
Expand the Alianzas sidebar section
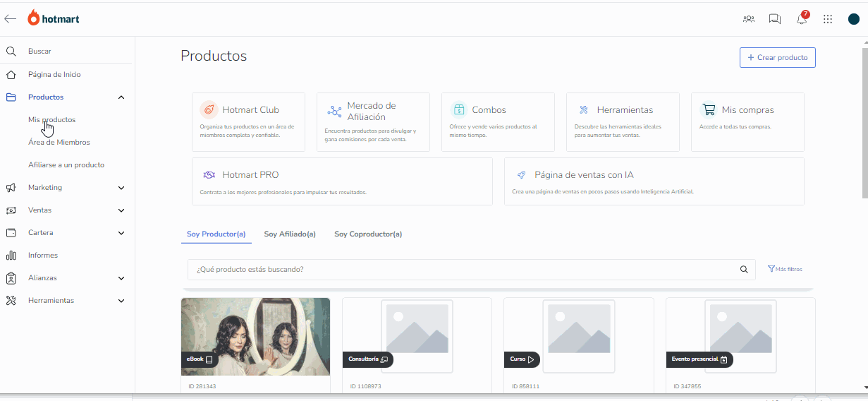(121, 278)
